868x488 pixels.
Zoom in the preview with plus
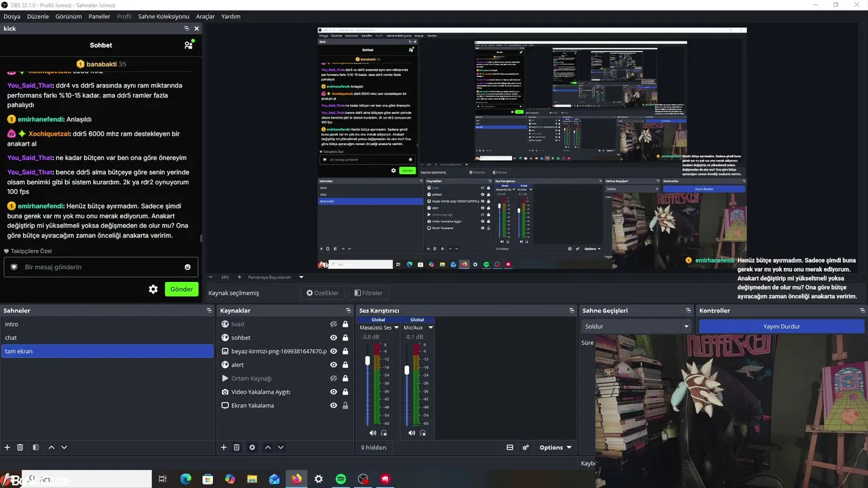[x=239, y=277]
